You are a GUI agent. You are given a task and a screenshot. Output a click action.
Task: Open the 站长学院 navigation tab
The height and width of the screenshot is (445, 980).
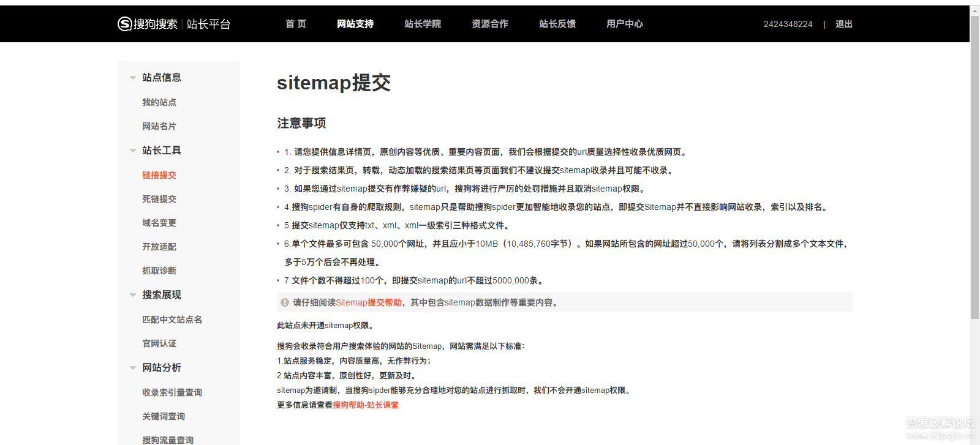[423, 24]
